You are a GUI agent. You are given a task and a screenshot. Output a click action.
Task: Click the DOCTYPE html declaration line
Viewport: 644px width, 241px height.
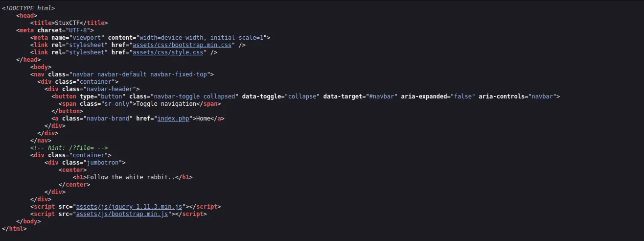[x=28, y=8]
